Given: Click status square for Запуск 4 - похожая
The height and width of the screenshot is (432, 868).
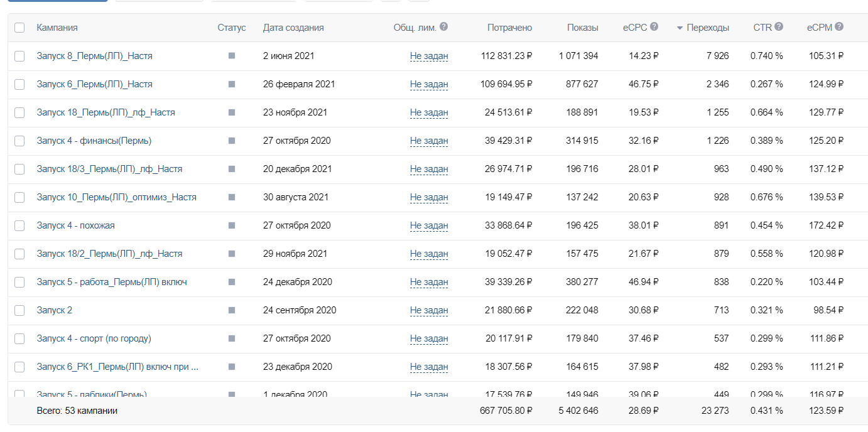Looking at the screenshot, I should 232,225.
